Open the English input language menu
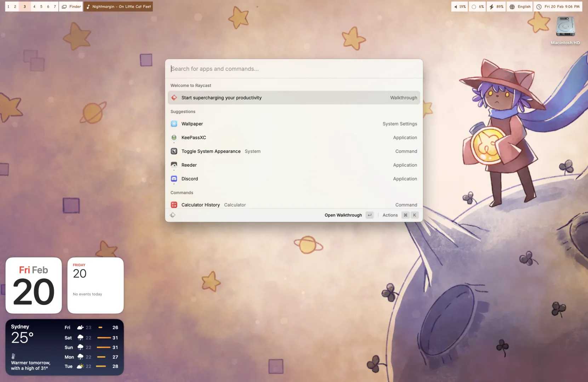Viewport: 588px width, 382px height. click(x=520, y=7)
